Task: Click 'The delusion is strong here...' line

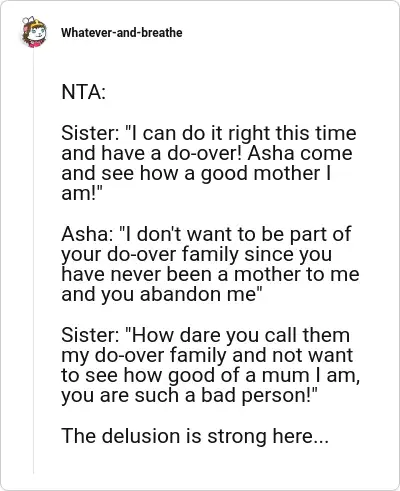Action: [195, 436]
